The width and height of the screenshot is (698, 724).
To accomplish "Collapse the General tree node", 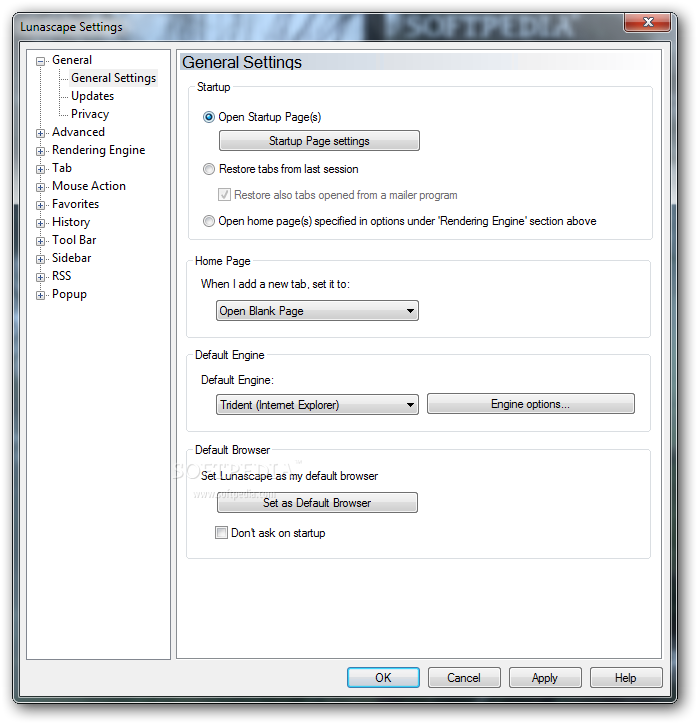I will coord(41,61).
